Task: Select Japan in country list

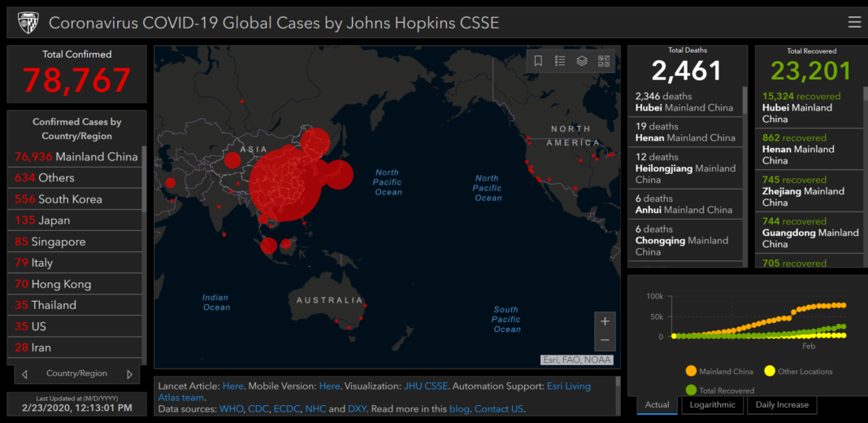Action: click(x=75, y=220)
